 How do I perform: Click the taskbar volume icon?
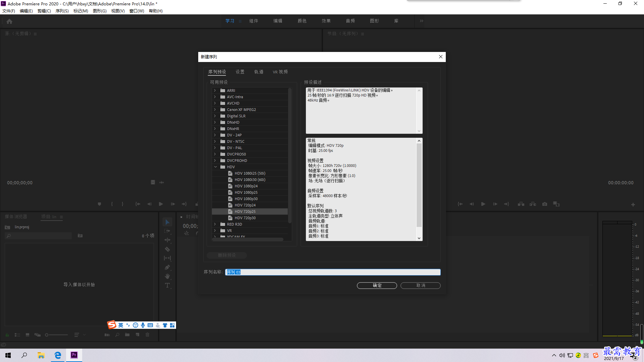click(562, 355)
